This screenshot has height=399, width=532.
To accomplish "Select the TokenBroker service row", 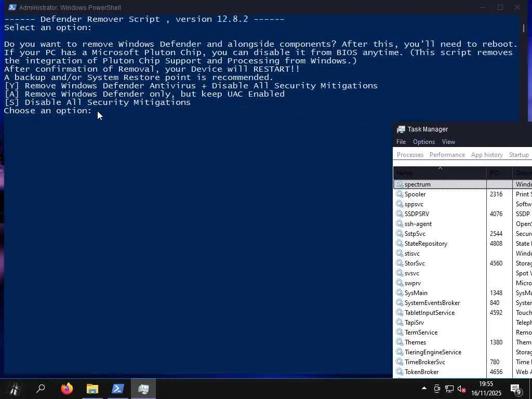I will [x=462, y=371].
